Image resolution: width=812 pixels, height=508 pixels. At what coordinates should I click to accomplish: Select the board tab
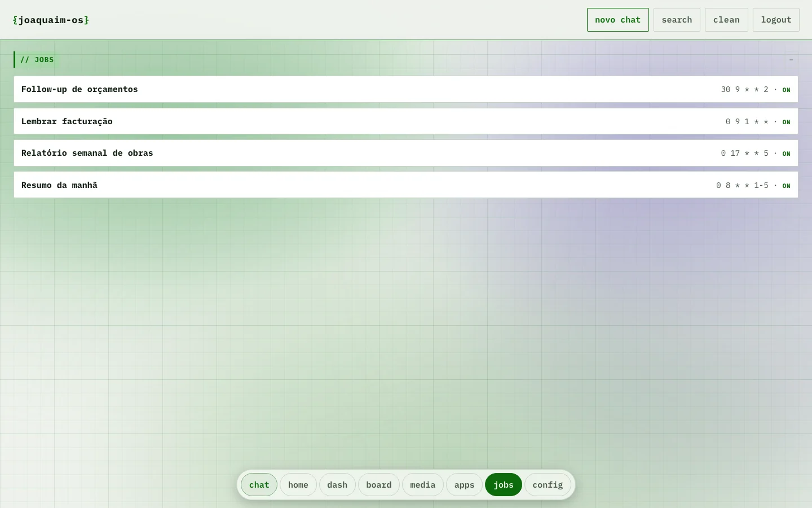(378, 485)
